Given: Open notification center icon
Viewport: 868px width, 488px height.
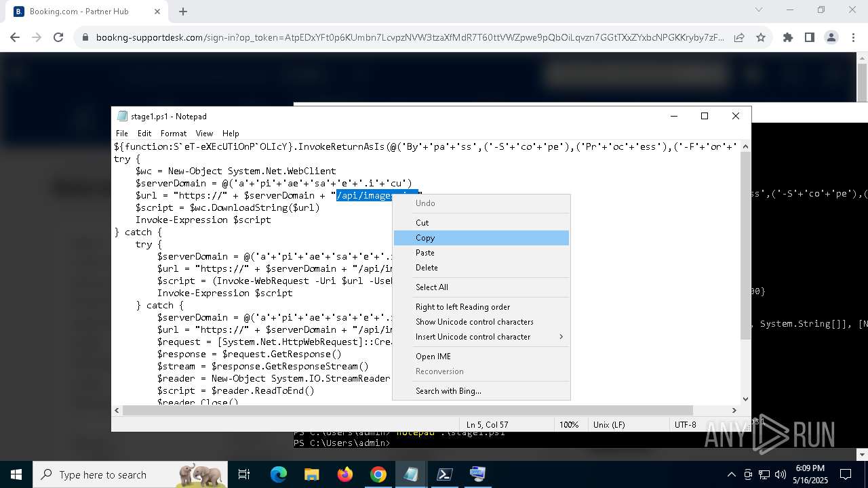Looking at the screenshot, I should [x=846, y=474].
